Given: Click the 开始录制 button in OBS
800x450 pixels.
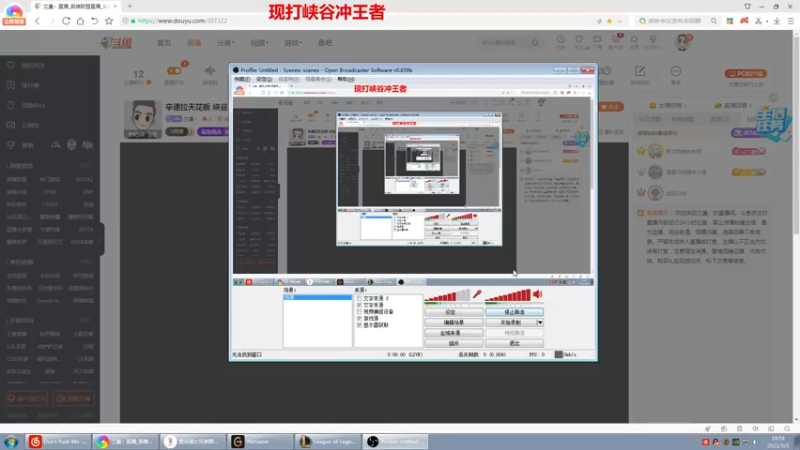Looking at the screenshot, I should pyautogui.click(x=511, y=322).
